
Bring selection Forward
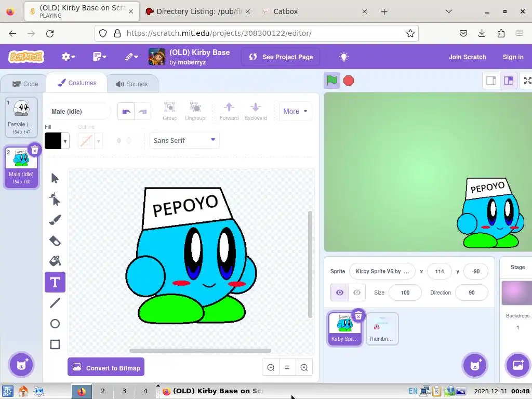click(229, 111)
